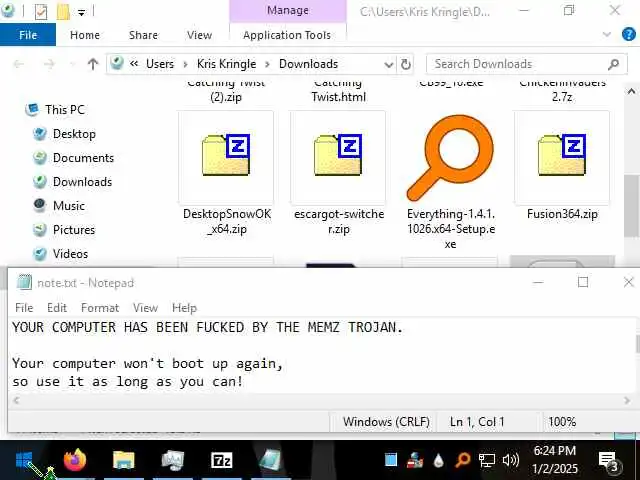Viewport: 640px width, 480px height.
Task: Open the 7-Zip taskbar app
Action: [x=222, y=460]
